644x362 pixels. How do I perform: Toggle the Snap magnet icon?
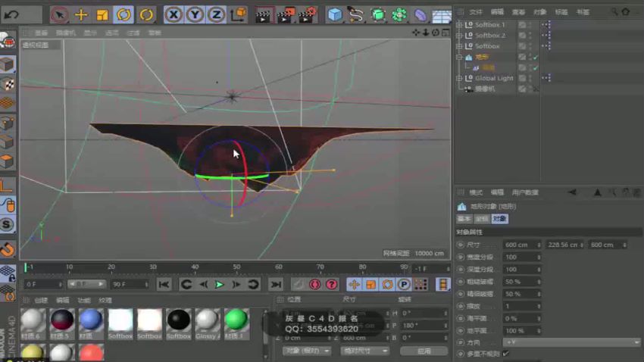click(x=8, y=249)
